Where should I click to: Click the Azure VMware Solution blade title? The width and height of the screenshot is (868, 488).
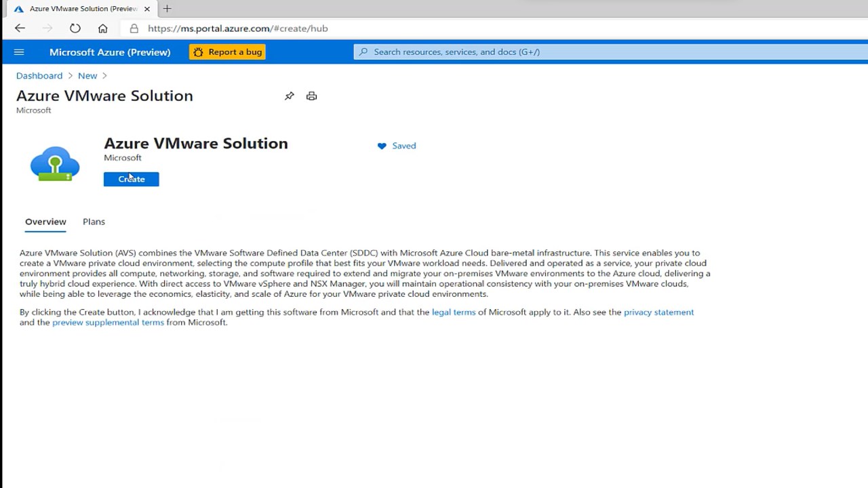coord(104,96)
